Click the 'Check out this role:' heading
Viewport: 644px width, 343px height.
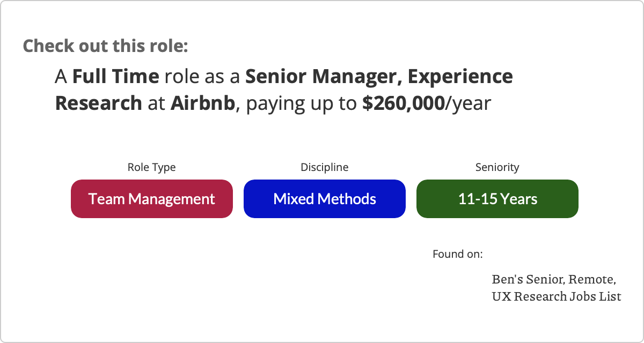[106, 46]
